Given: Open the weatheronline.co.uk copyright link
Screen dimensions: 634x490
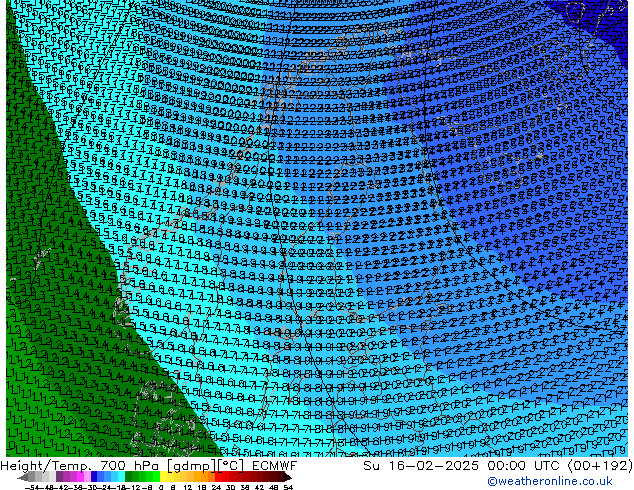Looking at the screenshot, I should 550,481.
